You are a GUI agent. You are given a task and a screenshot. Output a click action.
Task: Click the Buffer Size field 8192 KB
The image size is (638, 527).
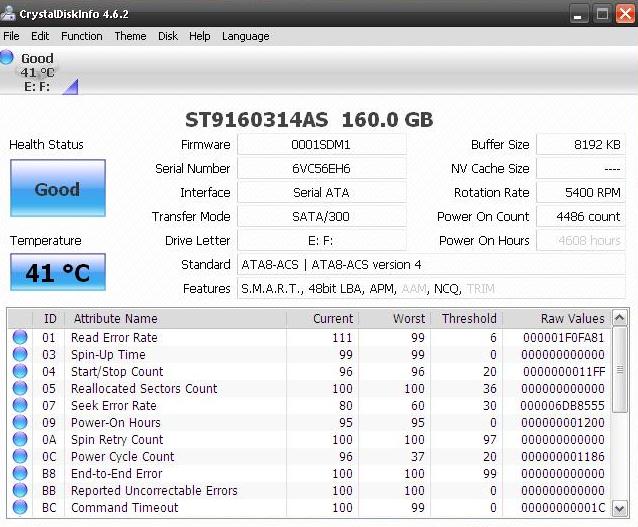point(581,145)
